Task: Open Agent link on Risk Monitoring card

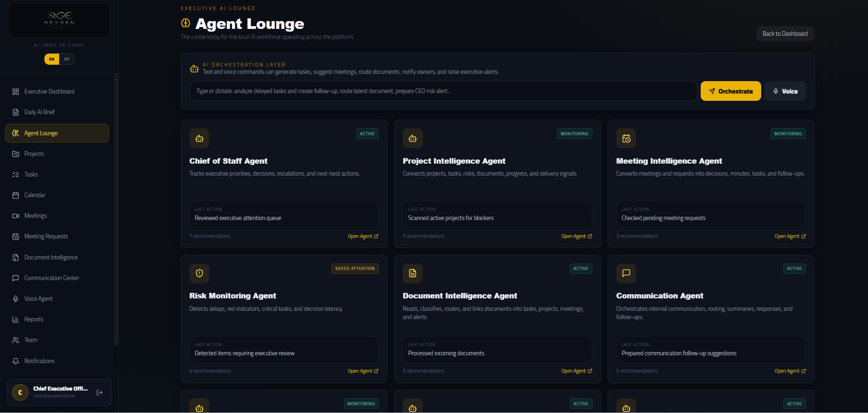Action: (363, 371)
